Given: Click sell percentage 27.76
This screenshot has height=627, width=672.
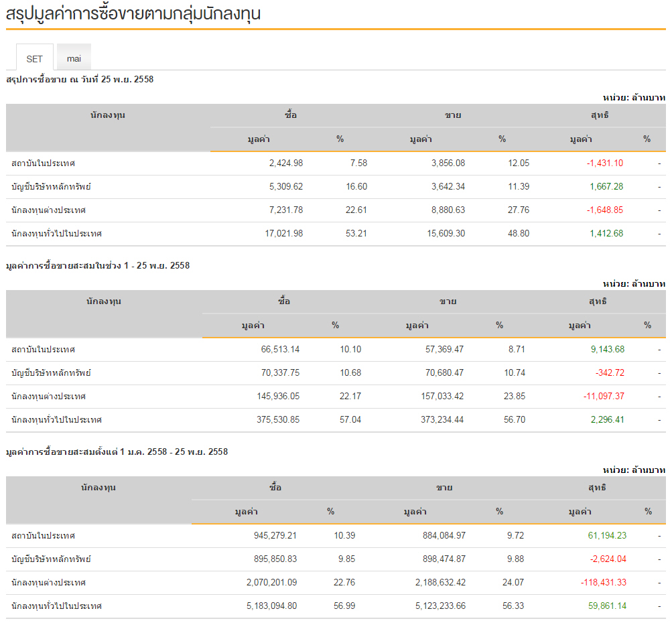Looking at the screenshot, I should pos(519,210).
